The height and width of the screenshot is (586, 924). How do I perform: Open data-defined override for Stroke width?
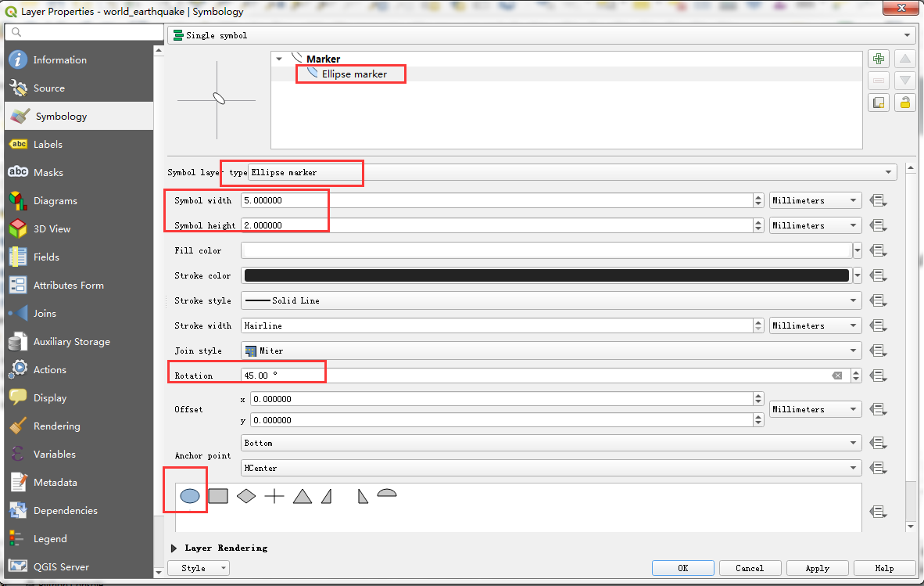pyautogui.click(x=878, y=325)
